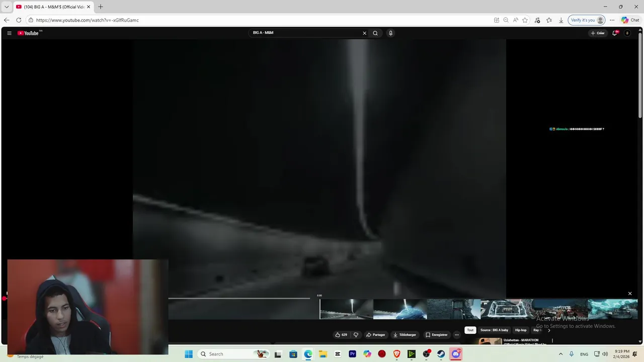Add this page to favorites star
Image resolution: width=644 pixels, height=362 pixels.
coord(525,20)
